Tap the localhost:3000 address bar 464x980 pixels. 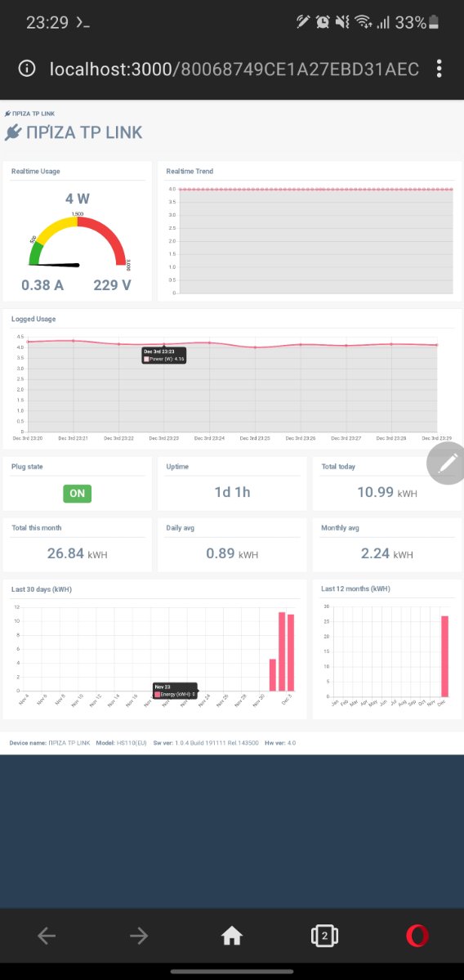click(x=234, y=69)
